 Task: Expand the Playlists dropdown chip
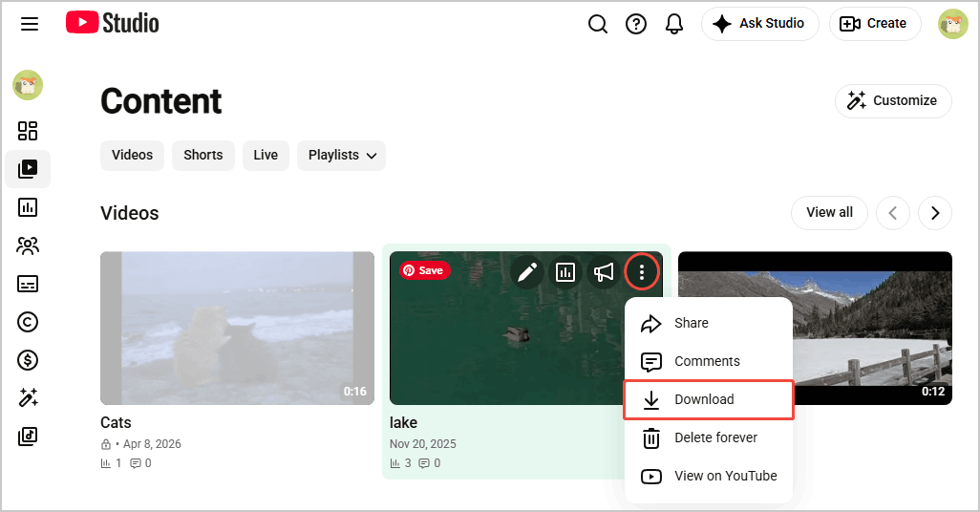[x=342, y=155]
